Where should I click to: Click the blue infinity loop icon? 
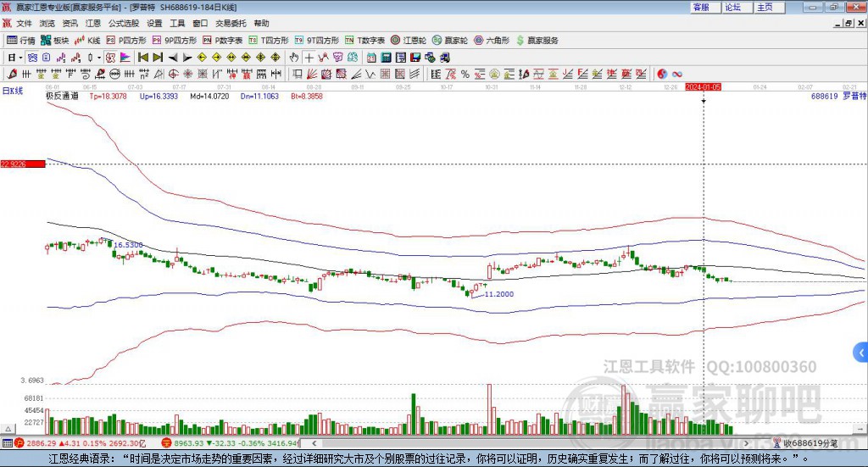677,74
